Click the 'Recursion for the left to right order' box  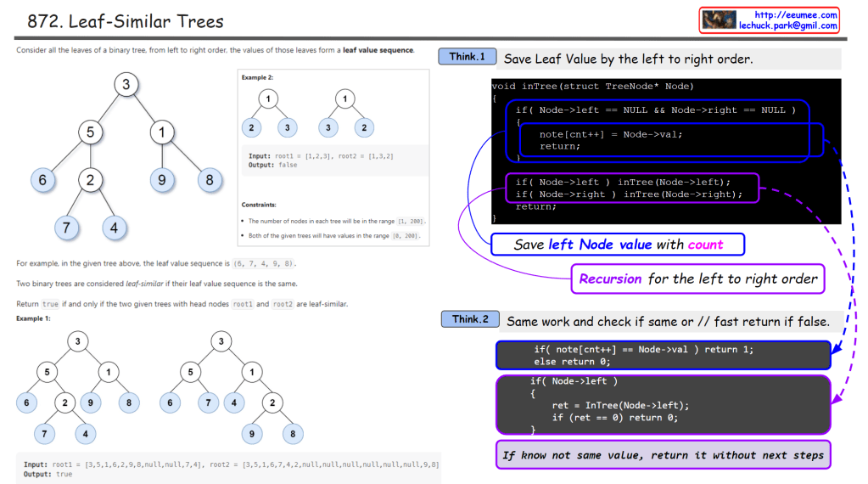click(697, 279)
